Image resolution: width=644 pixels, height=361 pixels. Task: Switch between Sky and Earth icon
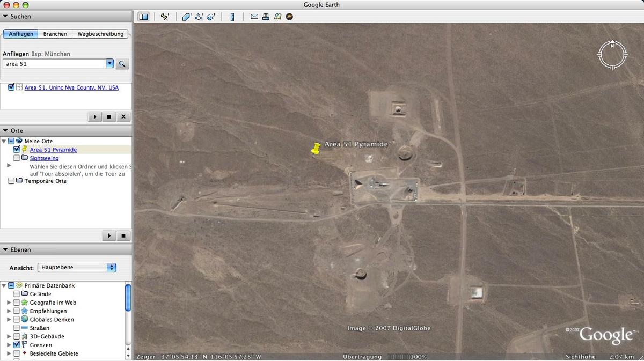click(289, 17)
